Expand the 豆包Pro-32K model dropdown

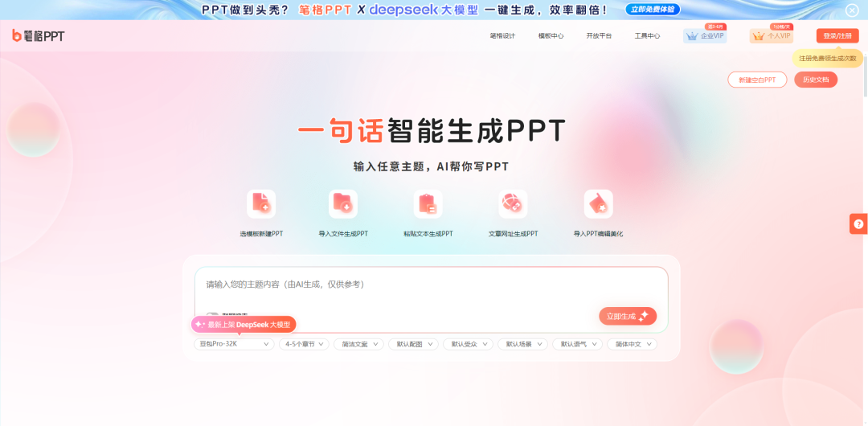pyautogui.click(x=234, y=344)
